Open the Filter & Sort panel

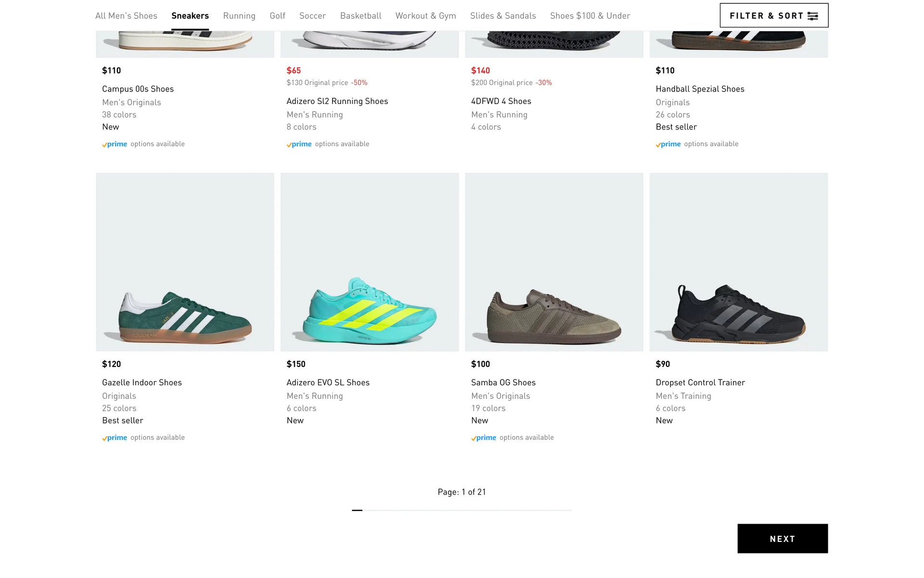point(773,15)
